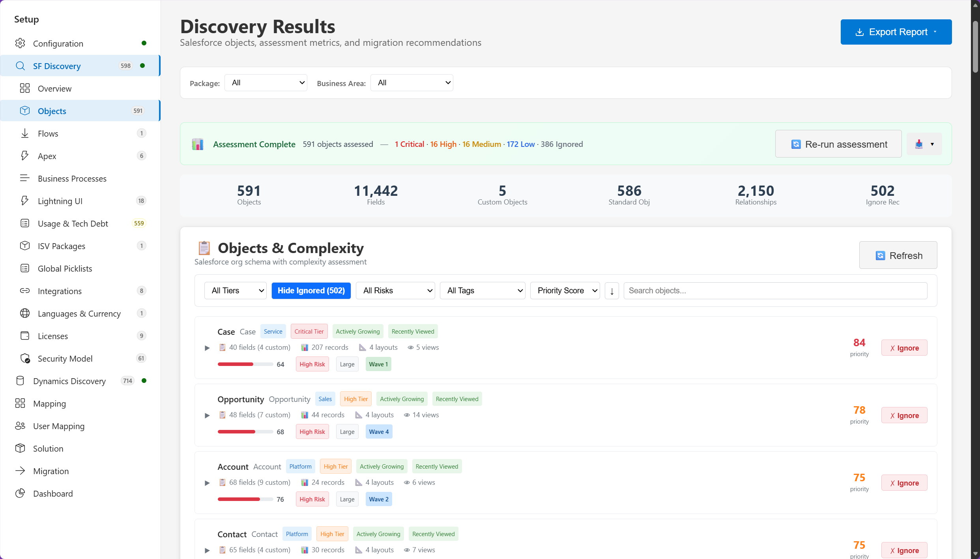Open the Package dropdown
Screen dimensions: 980x559
pos(266,83)
